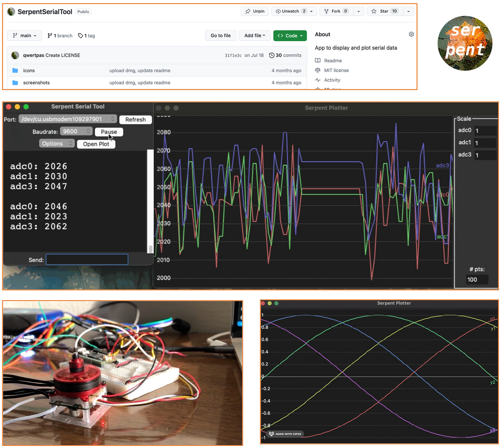The height and width of the screenshot is (448, 504).
Task: Click the About settings gear icon
Action: coord(411,34)
